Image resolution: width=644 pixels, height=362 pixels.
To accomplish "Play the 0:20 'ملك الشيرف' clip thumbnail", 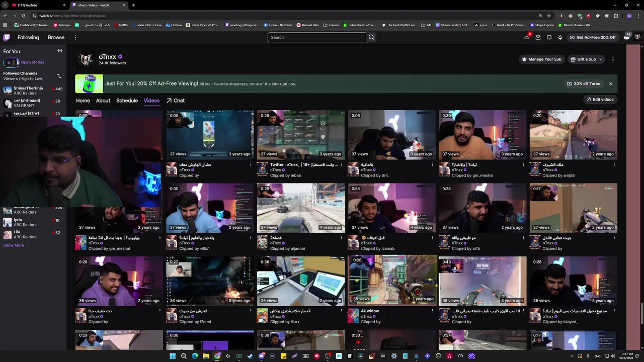I will (x=573, y=135).
